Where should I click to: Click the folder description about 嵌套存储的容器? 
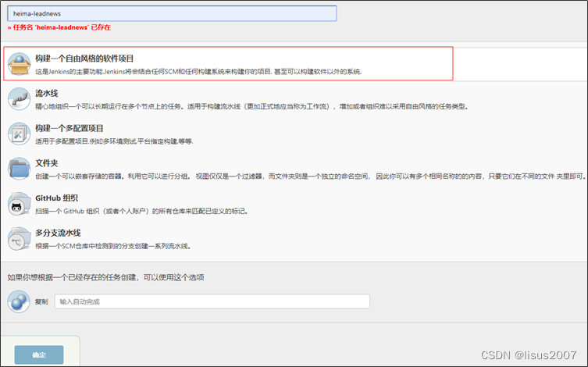point(311,176)
